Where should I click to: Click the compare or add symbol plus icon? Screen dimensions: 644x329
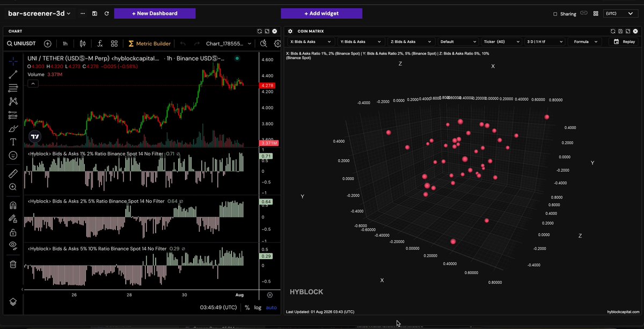click(x=48, y=43)
